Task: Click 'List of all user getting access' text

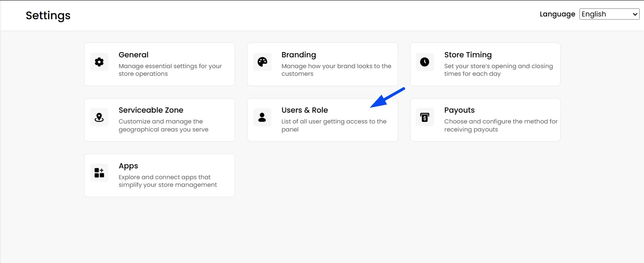Action: pos(334,125)
